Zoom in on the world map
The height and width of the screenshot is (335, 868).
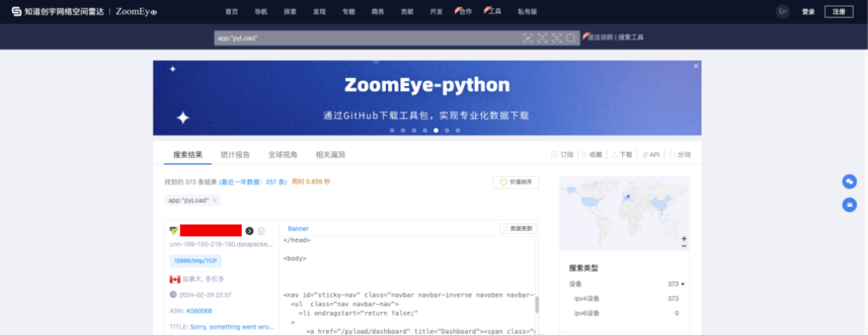click(683, 238)
